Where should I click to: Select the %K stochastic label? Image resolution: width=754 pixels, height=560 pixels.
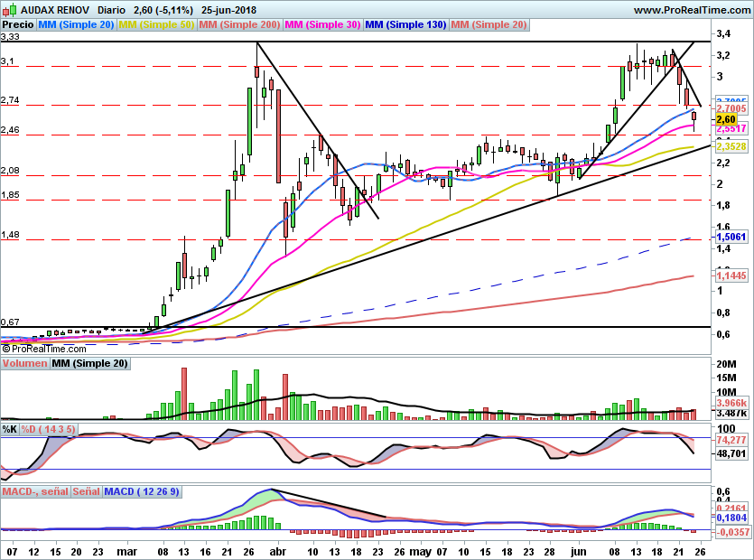[10, 429]
